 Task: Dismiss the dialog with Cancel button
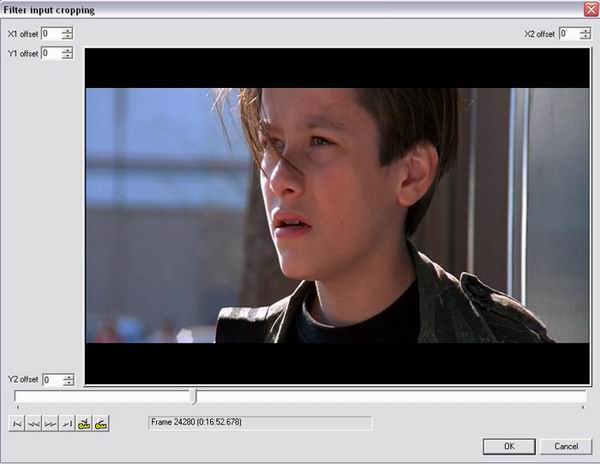566,446
